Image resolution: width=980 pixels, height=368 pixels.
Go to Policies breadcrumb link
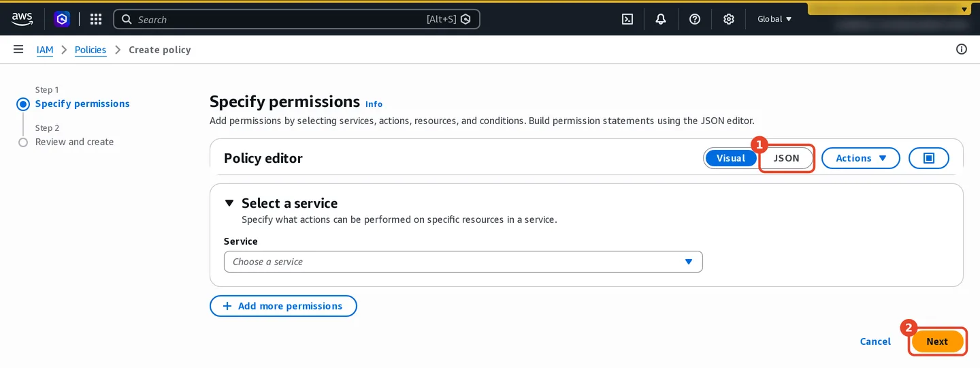91,50
